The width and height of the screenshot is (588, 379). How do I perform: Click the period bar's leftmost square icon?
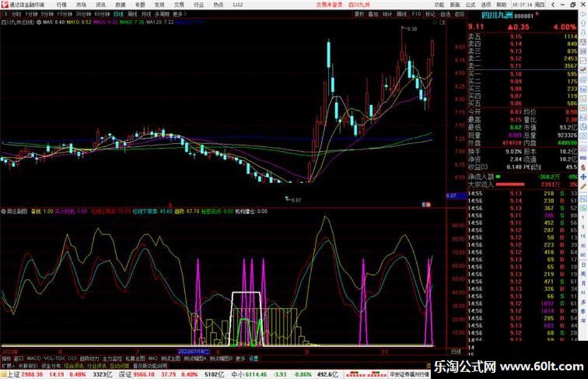coord(5,14)
